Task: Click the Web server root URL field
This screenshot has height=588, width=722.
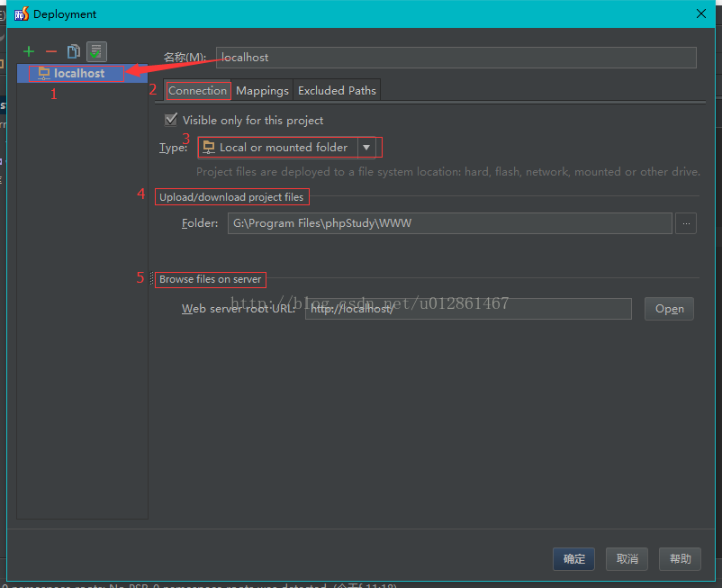Action: click(468, 309)
